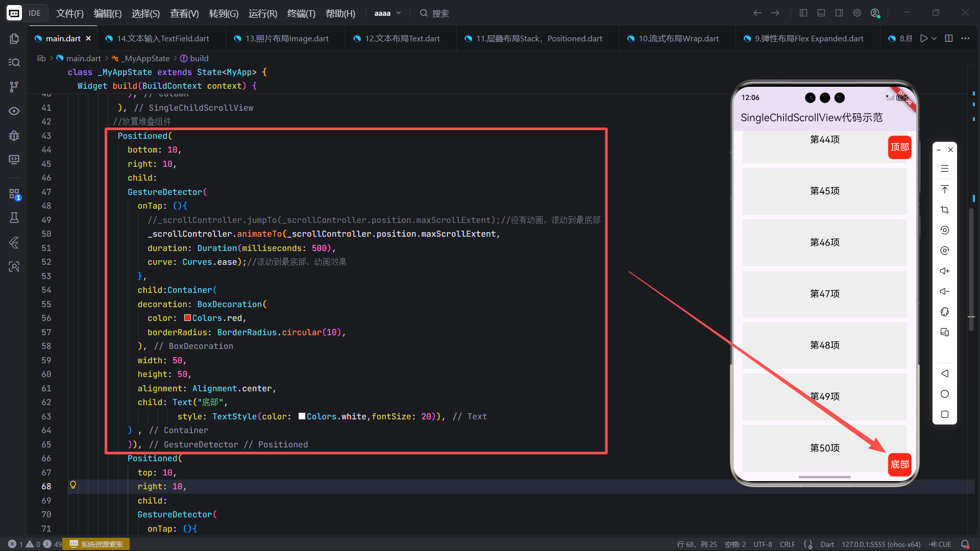This screenshot has height=551, width=980.
Task: Click the emulator shake device icon
Action: click(945, 312)
